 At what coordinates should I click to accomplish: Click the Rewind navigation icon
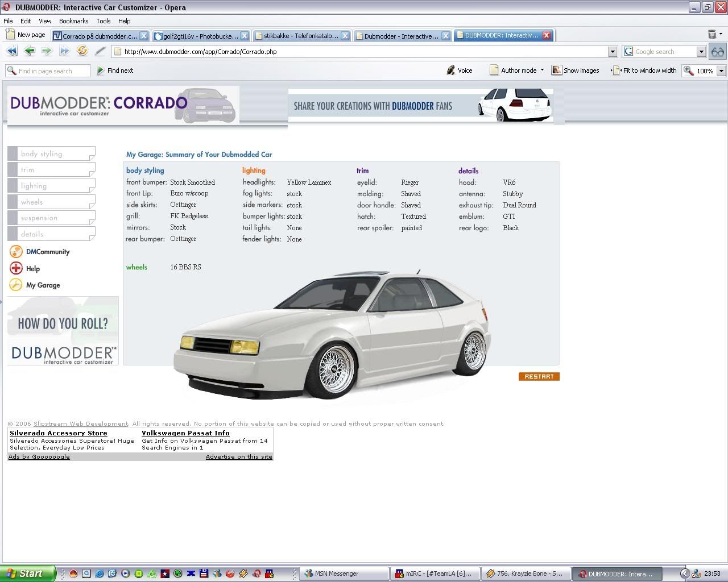point(11,51)
